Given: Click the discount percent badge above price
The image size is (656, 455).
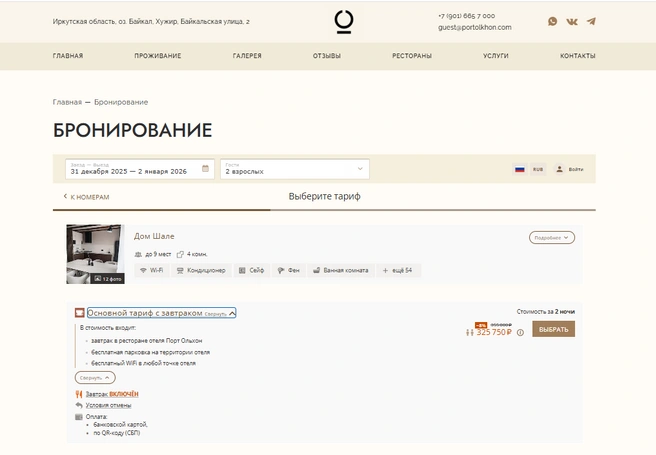Looking at the screenshot, I should coord(481,325).
